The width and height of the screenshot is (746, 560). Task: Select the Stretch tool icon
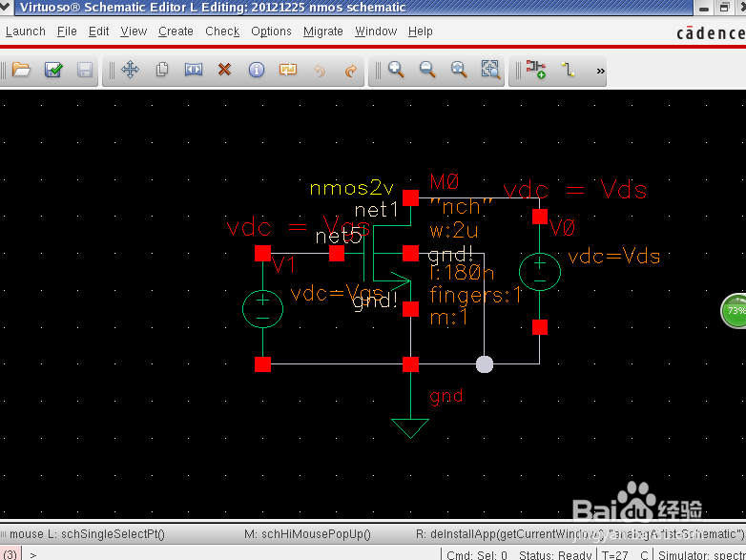click(x=194, y=70)
